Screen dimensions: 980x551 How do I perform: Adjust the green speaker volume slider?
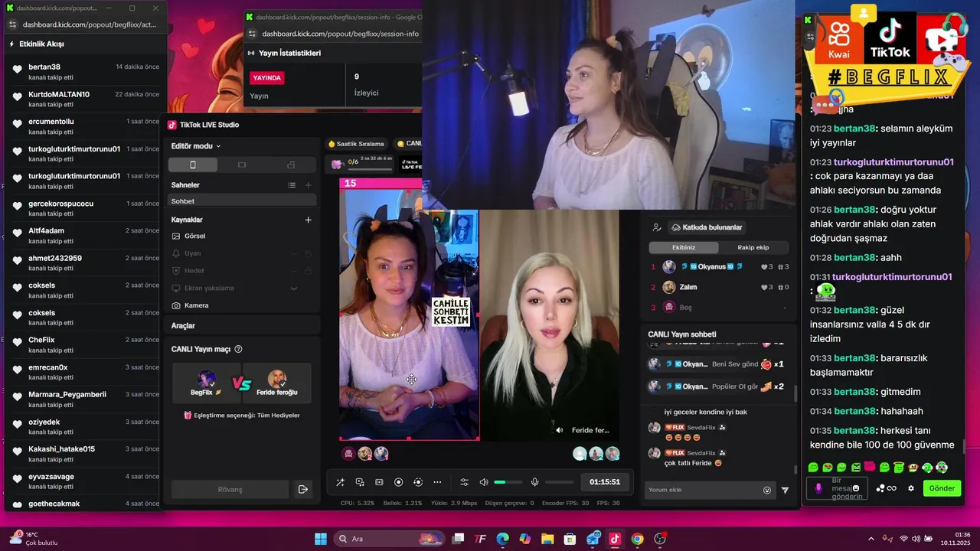coord(508,482)
